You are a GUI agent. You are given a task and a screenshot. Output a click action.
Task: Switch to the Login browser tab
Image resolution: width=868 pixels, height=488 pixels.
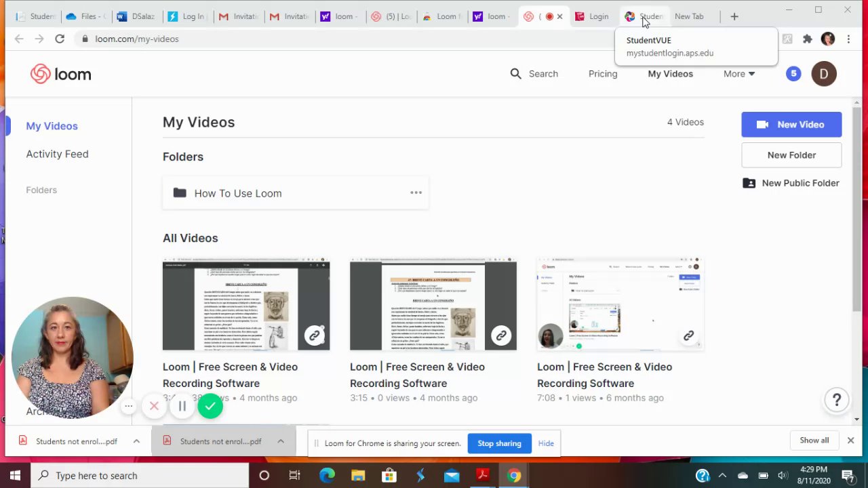pyautogui.click(x=593, y=16)
